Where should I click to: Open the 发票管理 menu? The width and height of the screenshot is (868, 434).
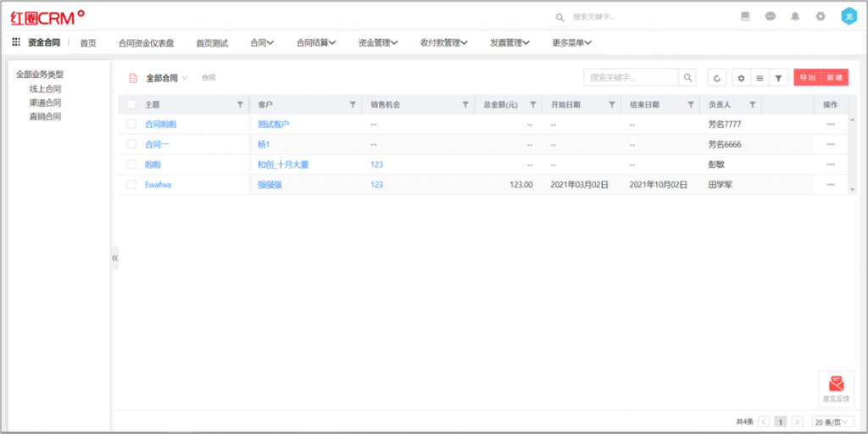coord(509,42)
